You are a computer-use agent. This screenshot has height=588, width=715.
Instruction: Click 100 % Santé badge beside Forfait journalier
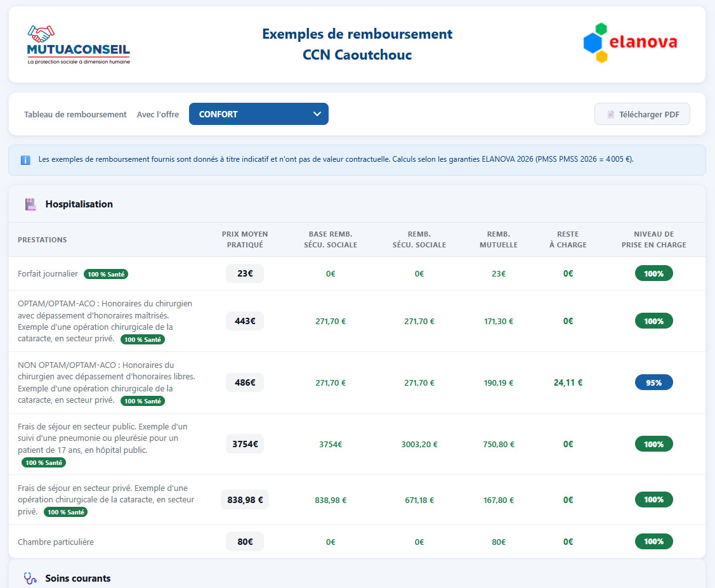(106, 274)
